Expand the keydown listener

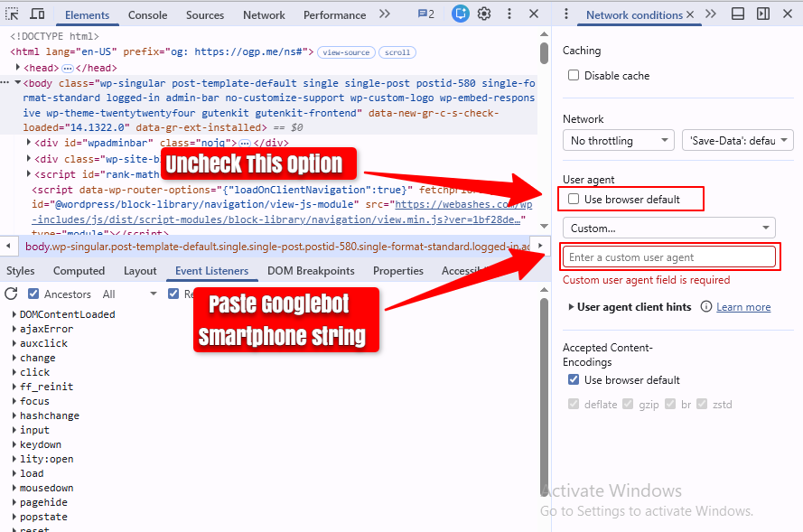[x=14, y=444]
